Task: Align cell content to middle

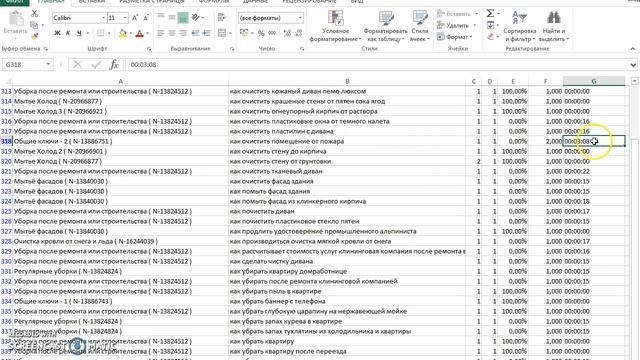Action: point(172,17)
